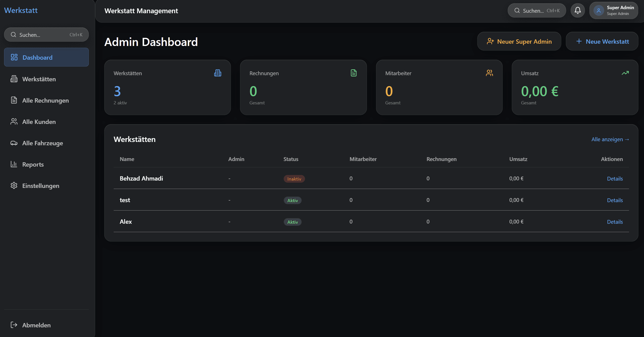Click the building icon in Werkstätten card

click(x=217, y=73)
